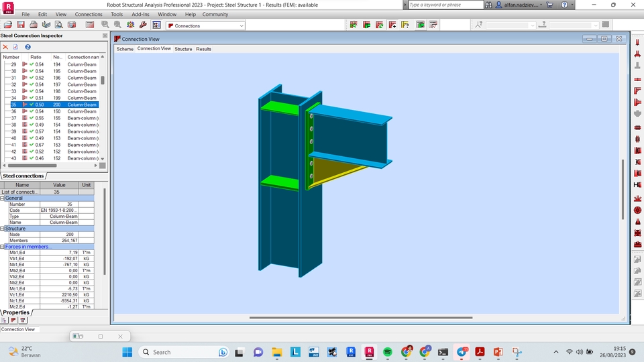Image resolution: width=644 pixels, height=362 pixels.
Task: Select connection row 41 with ratio 0.67
Action: pos(54,145)
